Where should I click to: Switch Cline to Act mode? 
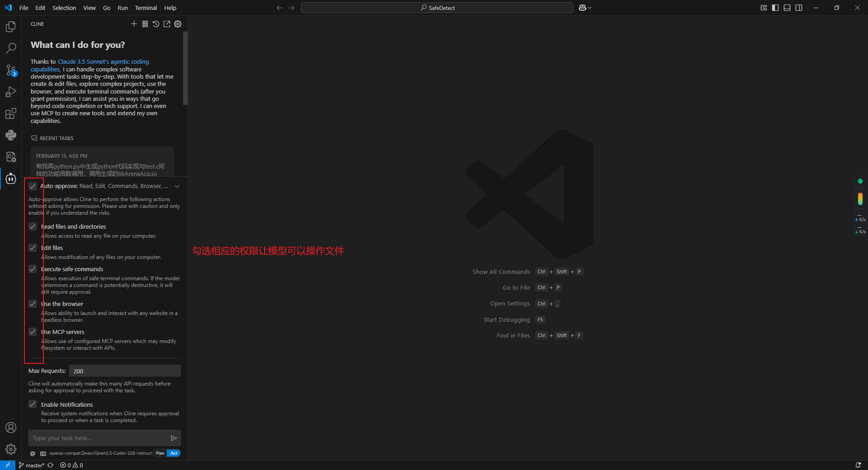point(174,453)
